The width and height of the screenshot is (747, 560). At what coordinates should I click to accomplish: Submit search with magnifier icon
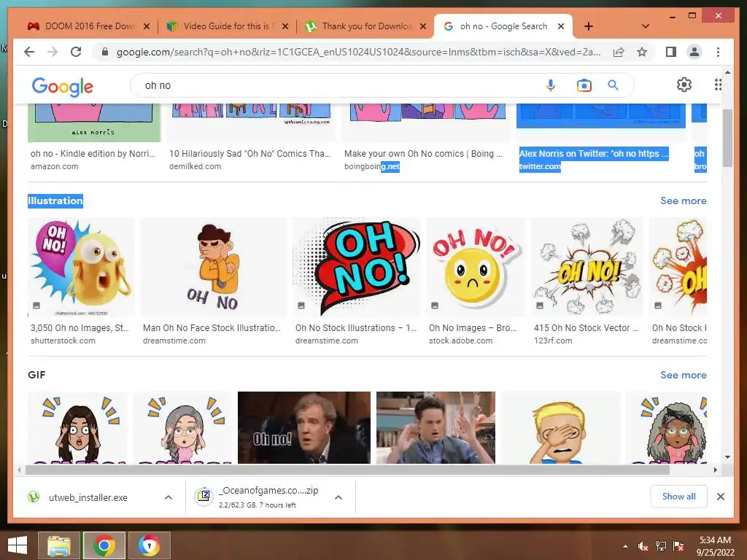[x=613, y=85]
